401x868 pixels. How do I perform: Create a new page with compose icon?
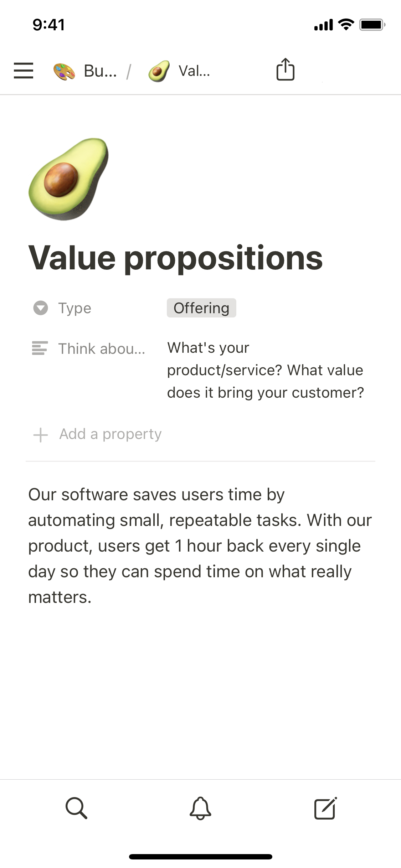coord(325,808)
